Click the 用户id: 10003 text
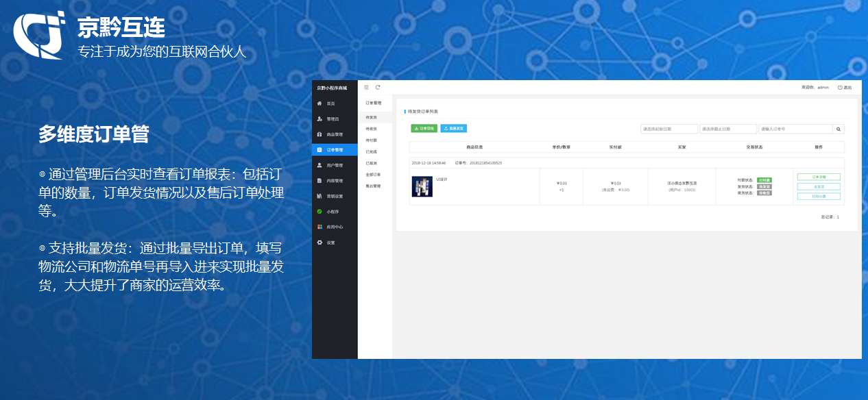The width and height of the screenshot is (868, 400). pyautogui.click(x=682, y=190)
